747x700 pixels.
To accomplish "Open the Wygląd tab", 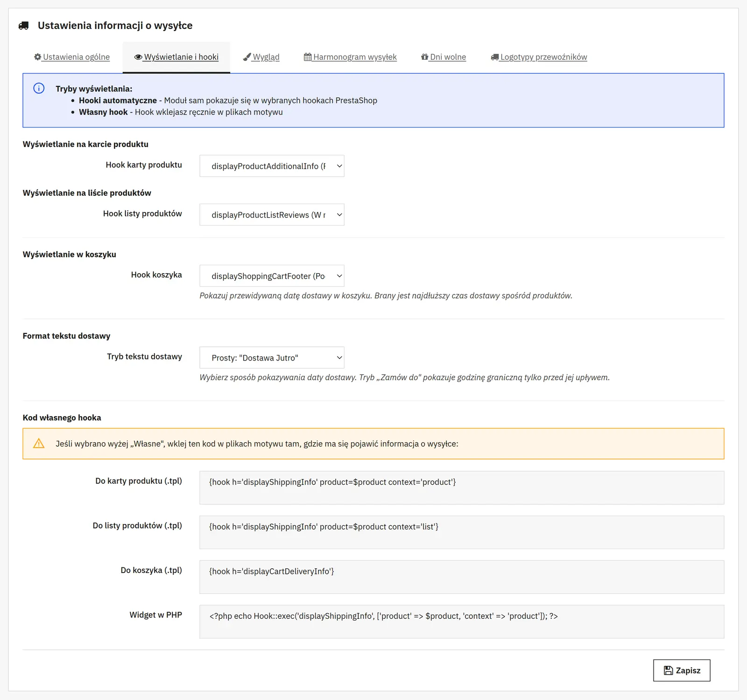I will point(261,57).
